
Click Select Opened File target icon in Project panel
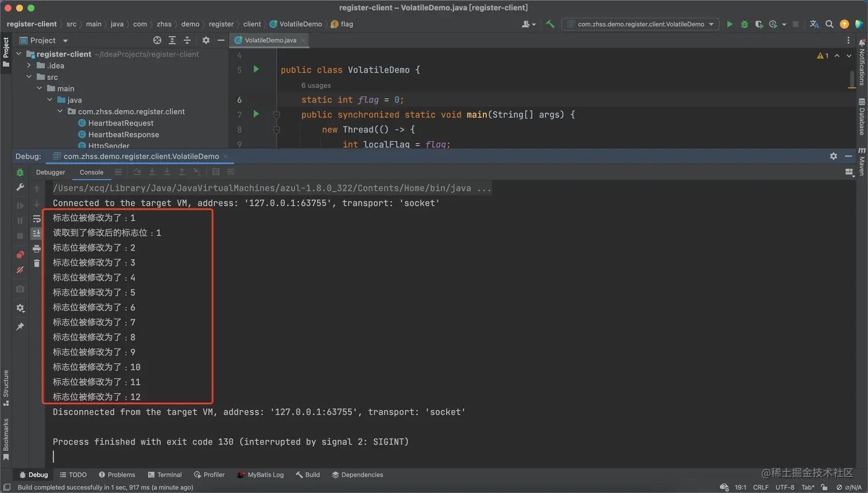pyautogui.click(x=157, y=40)
